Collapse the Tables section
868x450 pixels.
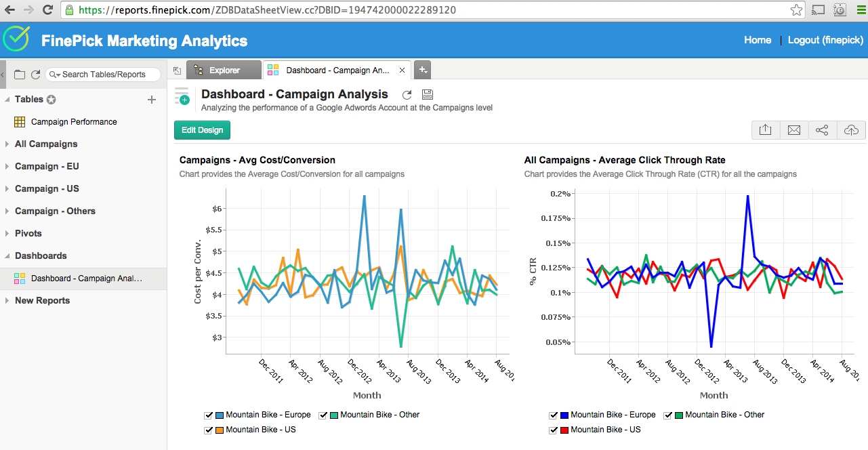[7, 99]
